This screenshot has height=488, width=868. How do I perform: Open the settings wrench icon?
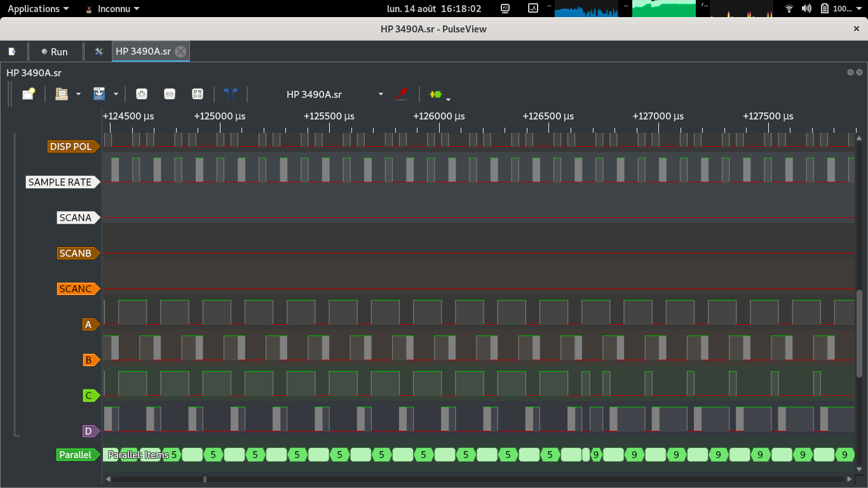pos(99,51)
